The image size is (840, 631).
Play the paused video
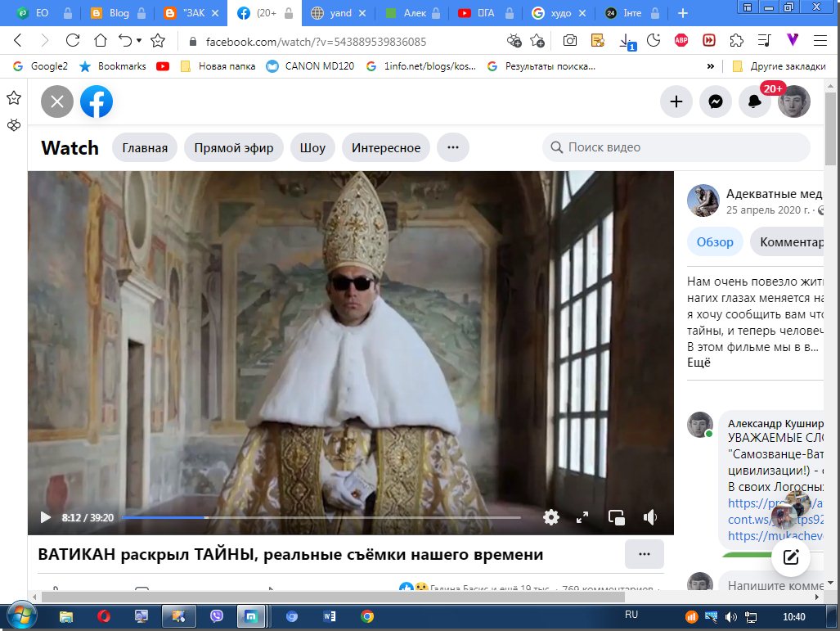click(46, 517)
